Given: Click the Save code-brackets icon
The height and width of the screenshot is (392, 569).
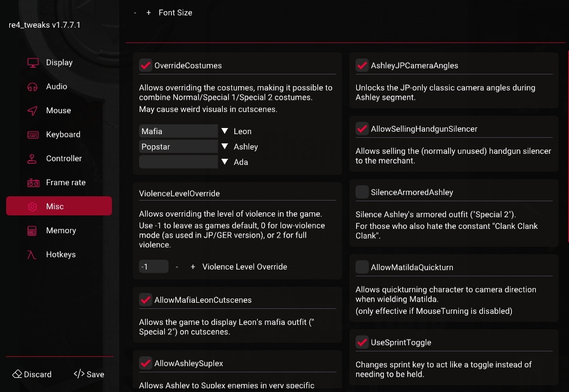Looking at the screenshot, I should [x=79, y=374].
